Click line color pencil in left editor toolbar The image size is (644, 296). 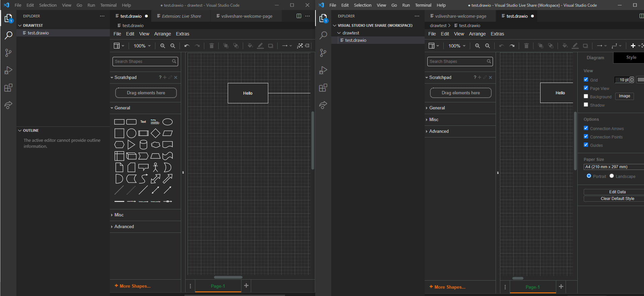[x=260, y=46]
